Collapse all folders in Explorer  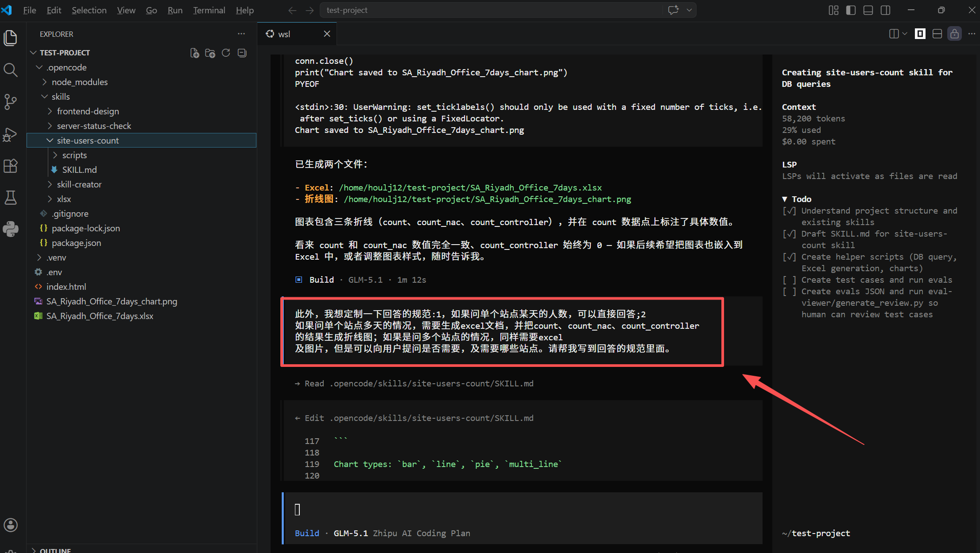click(x=242, y=53)
